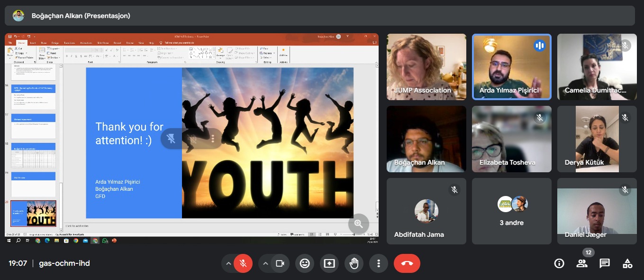Viewport: 644px width, 280px height.
Task: Open the Slide Show ribbon tab
Action: tap(103, 43)
